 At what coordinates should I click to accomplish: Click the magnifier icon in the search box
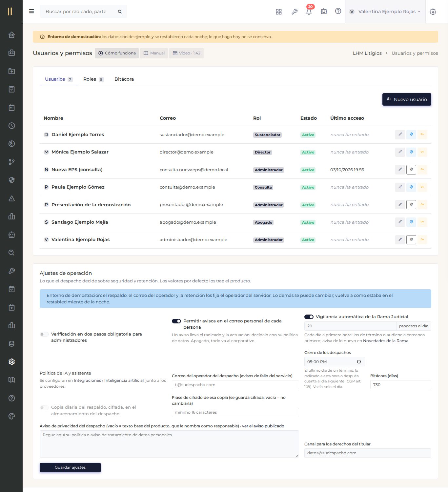(x=120, y=11)
